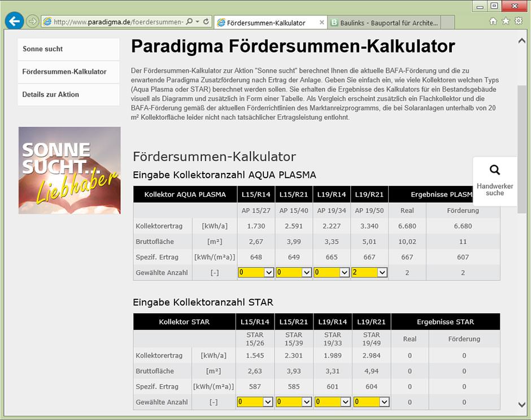Open Fördersummen-Kalkulator sidebar menu item
The width and height of the screenshot is (531, 420).
click(x=68, y=72)
